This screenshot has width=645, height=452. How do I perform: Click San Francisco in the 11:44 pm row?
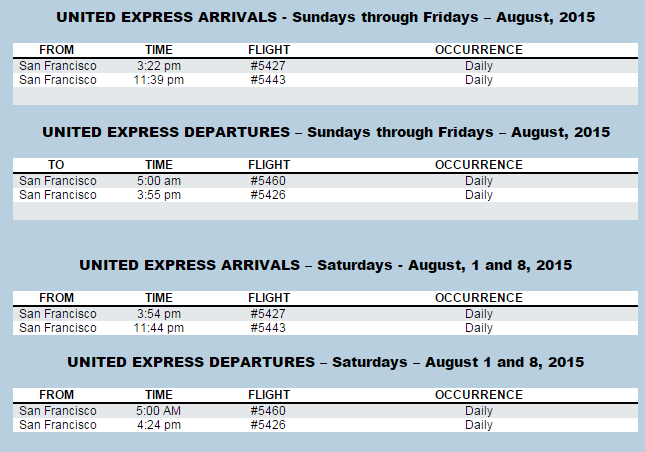click(x=58, y=328)
